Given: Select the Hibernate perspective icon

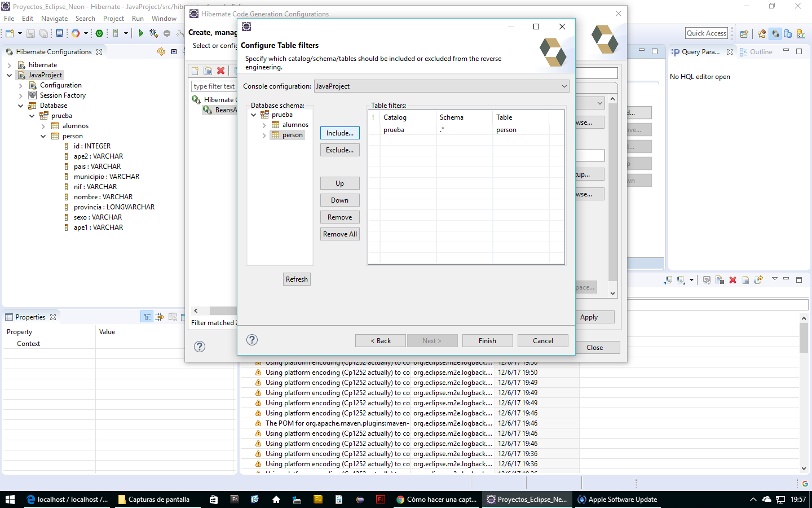Looking at the screenshot, I should pos(775,34).
